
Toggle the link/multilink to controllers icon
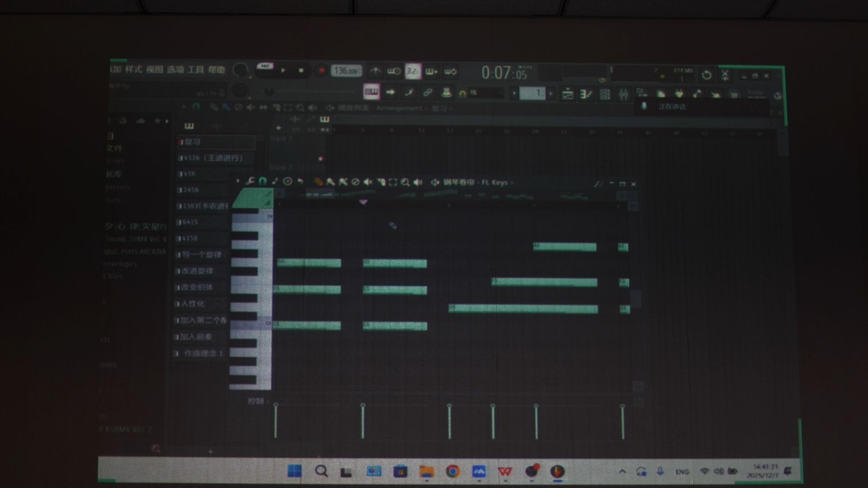coord(427,93)
